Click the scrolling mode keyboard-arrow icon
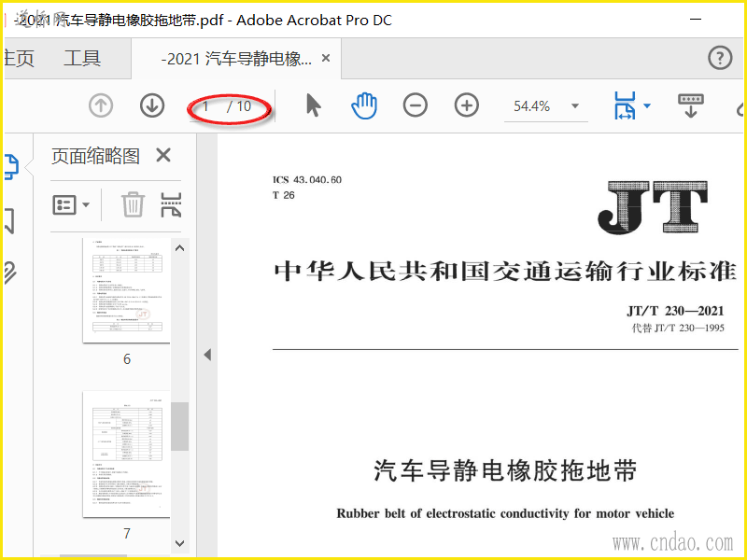Image resolution: width=747 pixels, height=560 pixels. (x=691, y=105)
